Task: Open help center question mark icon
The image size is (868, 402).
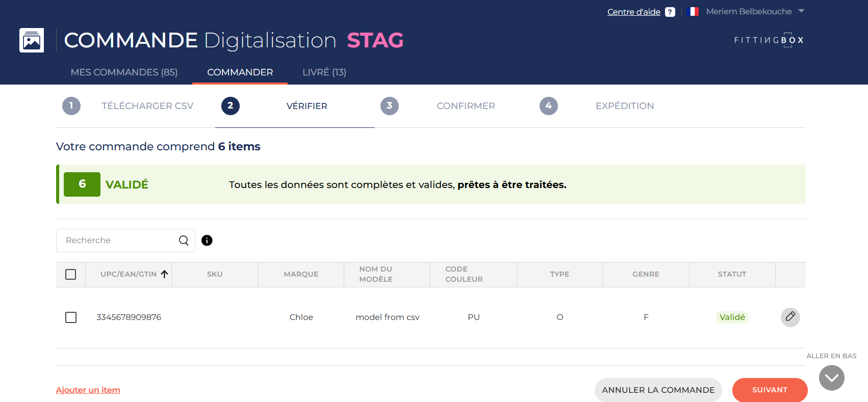Action: click(670, 12)
